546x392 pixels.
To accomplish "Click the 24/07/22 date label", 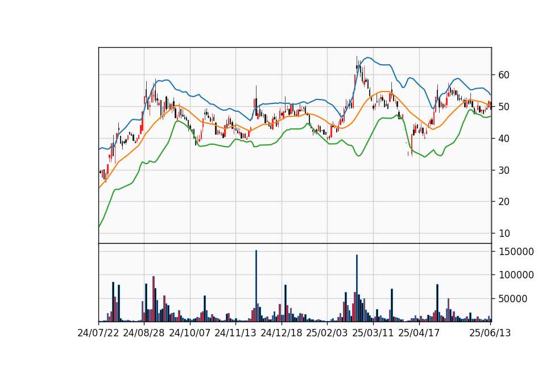I will pyautogui.click(x=98, y=333).
